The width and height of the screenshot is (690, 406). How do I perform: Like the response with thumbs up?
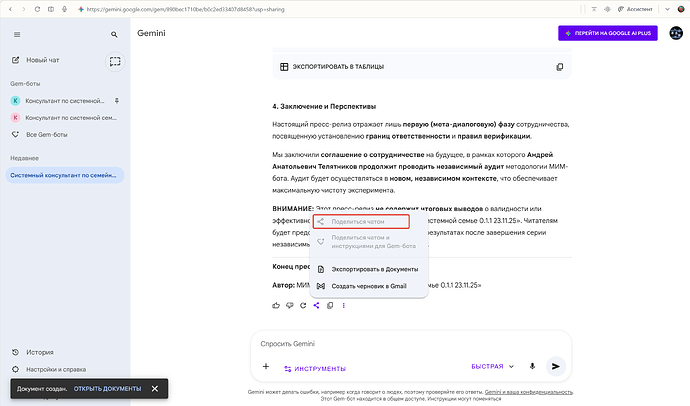coord(276,305)
